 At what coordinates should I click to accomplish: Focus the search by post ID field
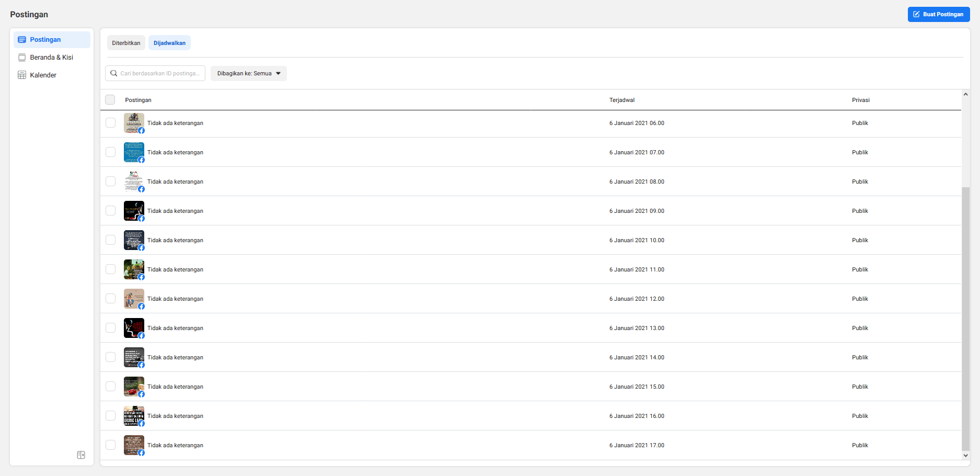point(160,73)
